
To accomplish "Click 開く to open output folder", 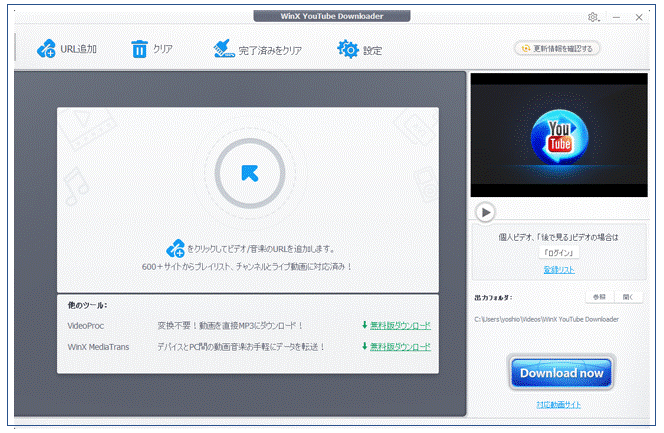I will [x=627, y=297].
